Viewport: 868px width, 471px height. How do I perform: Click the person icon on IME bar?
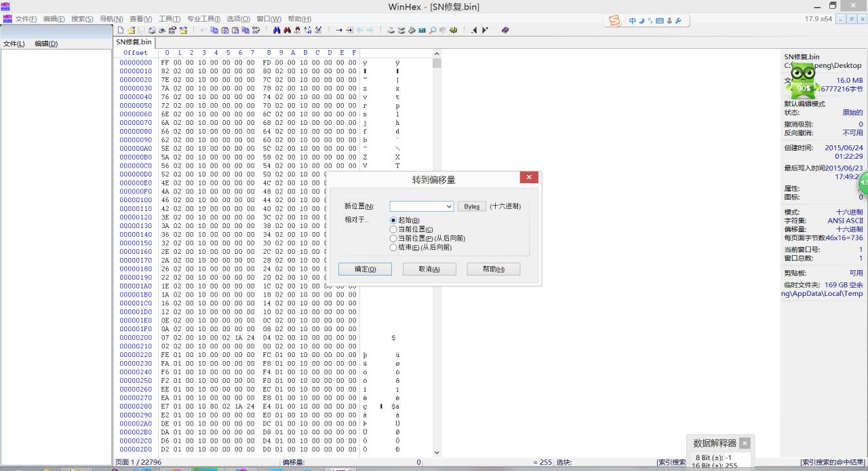point(669,21)
